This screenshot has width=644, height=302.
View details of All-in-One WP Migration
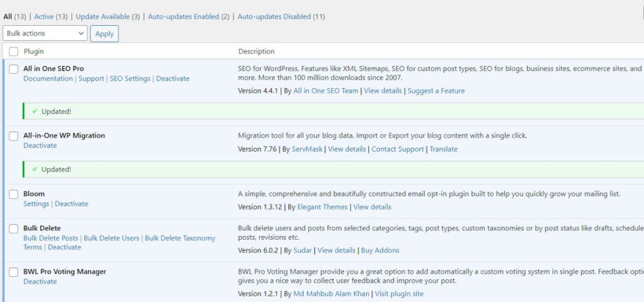click(347, 149)
